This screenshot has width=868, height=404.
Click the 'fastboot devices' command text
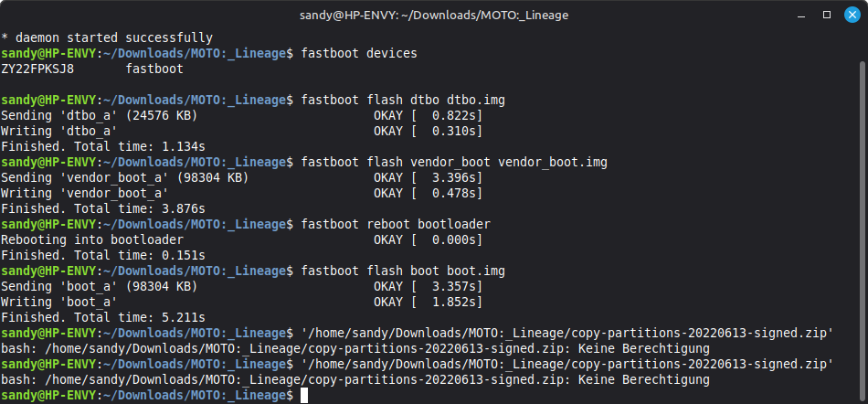point(358,54)
